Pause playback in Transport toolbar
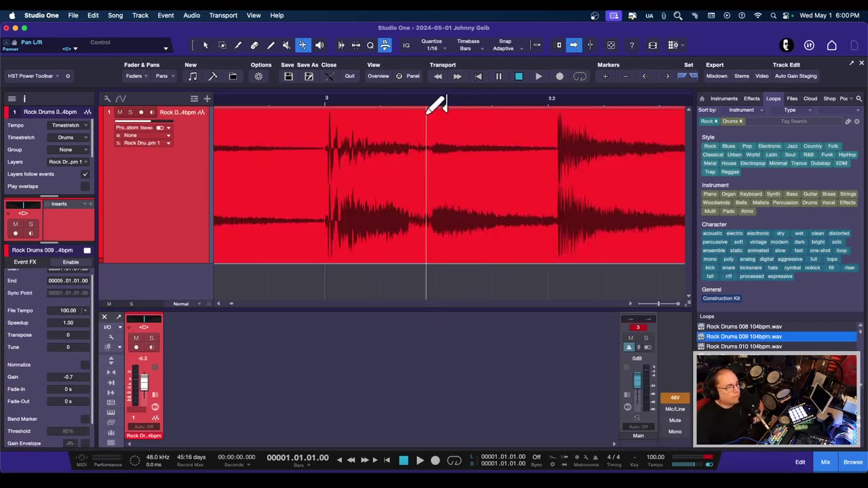This screenshot has width=868, height=488. 498,77
